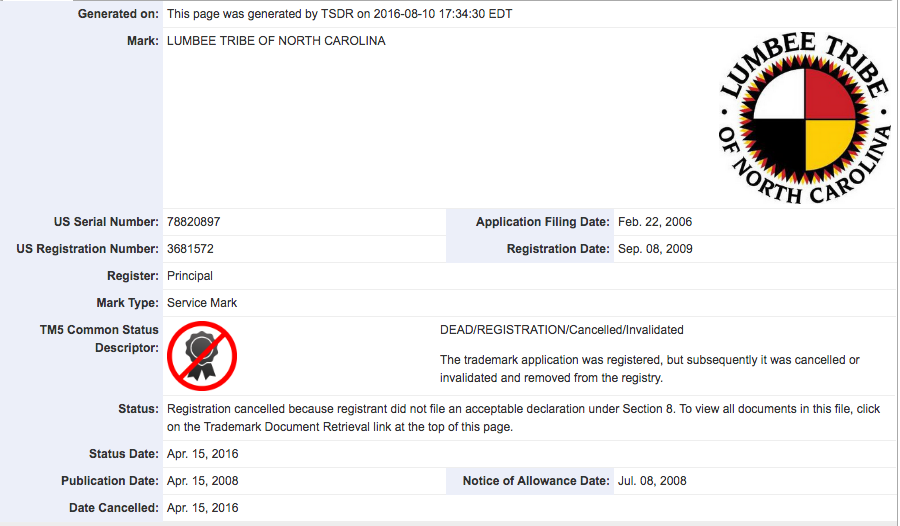Click the TSDR generated-on timestamp text

pos(339,14)
